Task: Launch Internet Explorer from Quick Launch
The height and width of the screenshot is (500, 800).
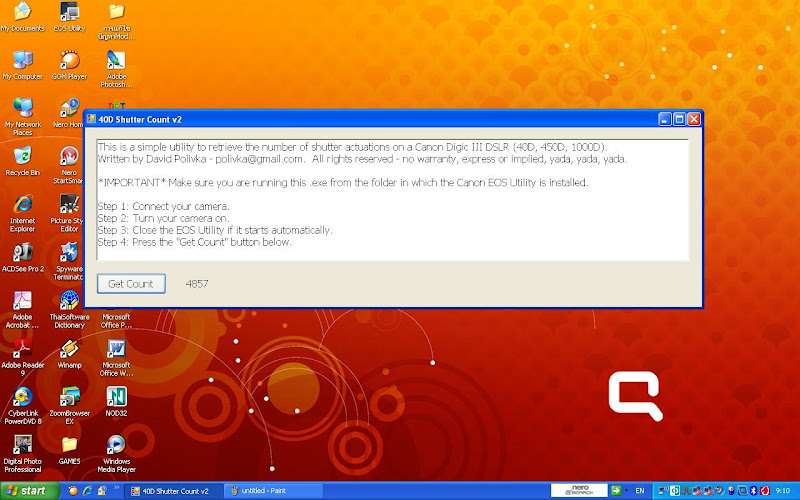Action: coord(88,491)
